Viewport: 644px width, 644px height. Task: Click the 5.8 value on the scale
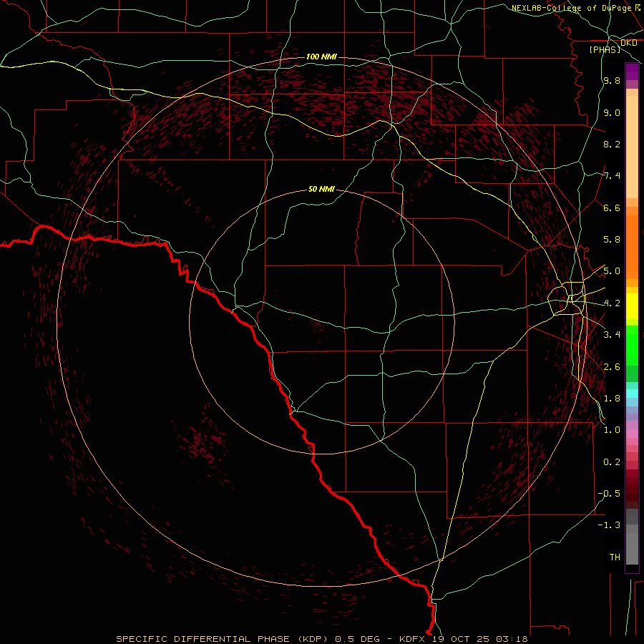pos(612,240)
